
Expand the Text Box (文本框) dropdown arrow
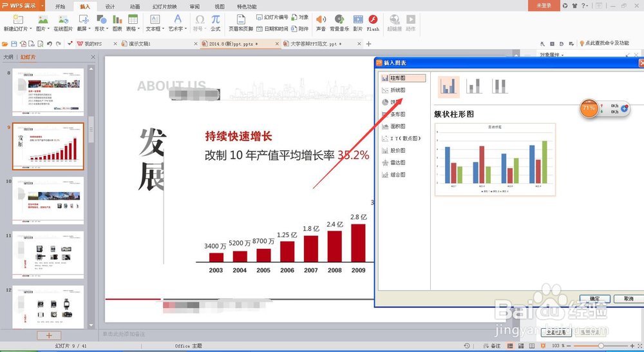point(163,29)
